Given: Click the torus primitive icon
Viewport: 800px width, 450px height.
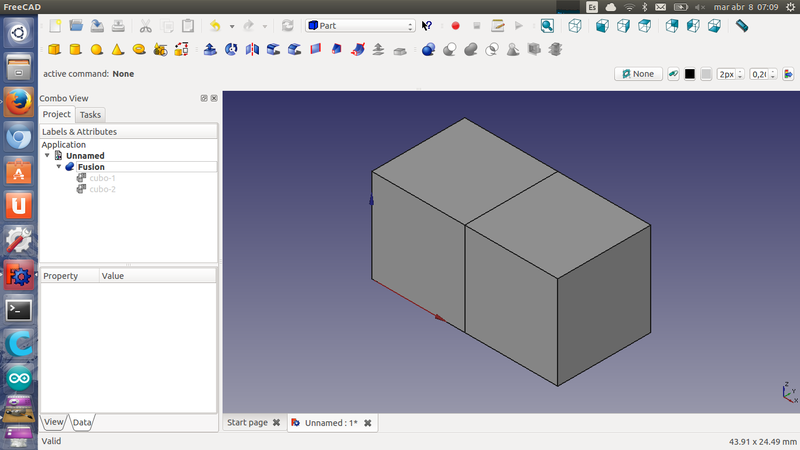Looking at the screenshot, I should (x=139, y=48).
